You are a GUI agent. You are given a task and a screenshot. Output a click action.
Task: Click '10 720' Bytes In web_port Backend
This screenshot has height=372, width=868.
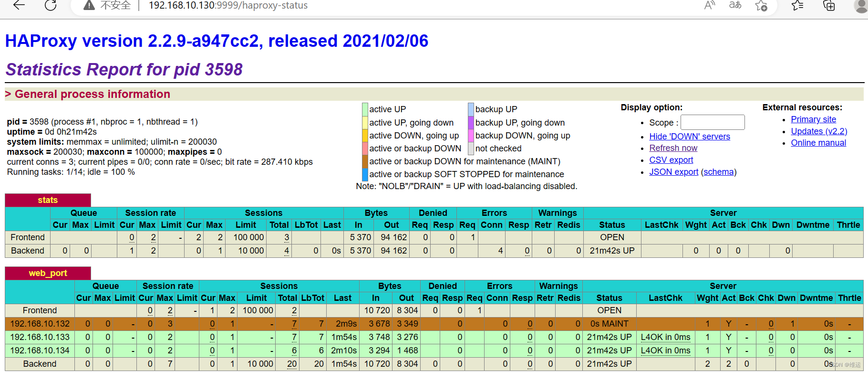(x=377, y=364)
